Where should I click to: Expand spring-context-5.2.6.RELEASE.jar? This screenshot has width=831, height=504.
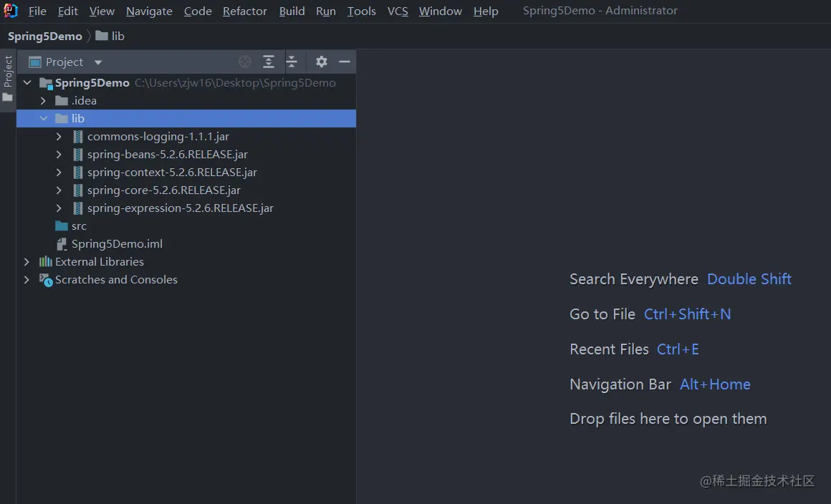[x=59, y=173]
